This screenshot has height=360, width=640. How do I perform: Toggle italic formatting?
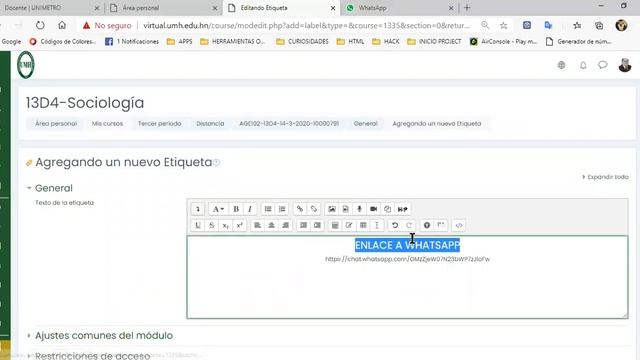pyautogui.click(x=250, y=209)
